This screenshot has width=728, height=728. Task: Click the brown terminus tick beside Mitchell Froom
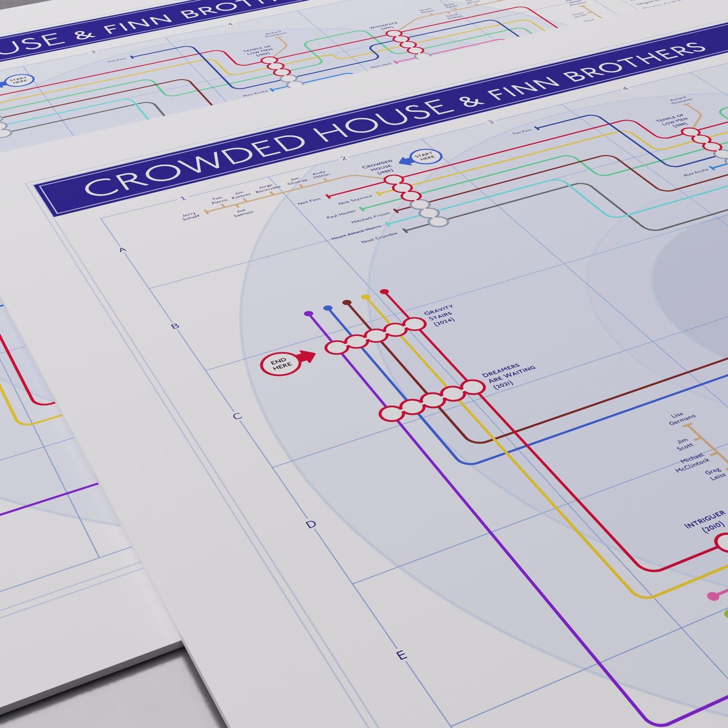396,210
